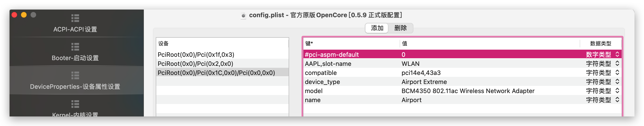Minimize the window with yellow button
Image resolution: width=644 pixels, height=126 pixels.
24,15
